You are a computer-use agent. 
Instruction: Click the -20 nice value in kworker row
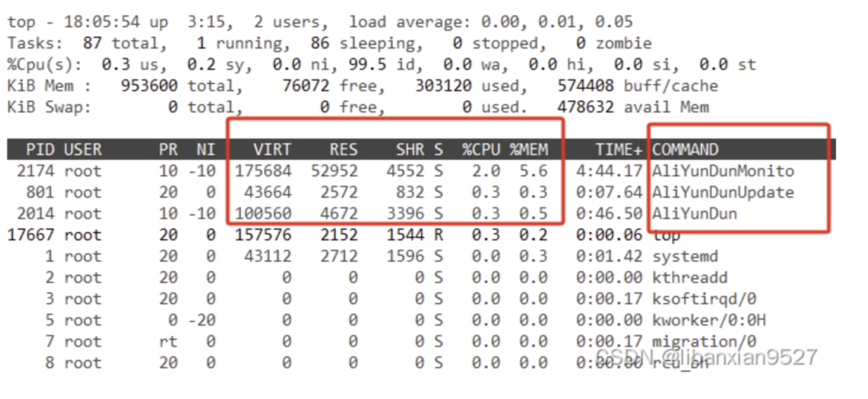pos(202,320)
